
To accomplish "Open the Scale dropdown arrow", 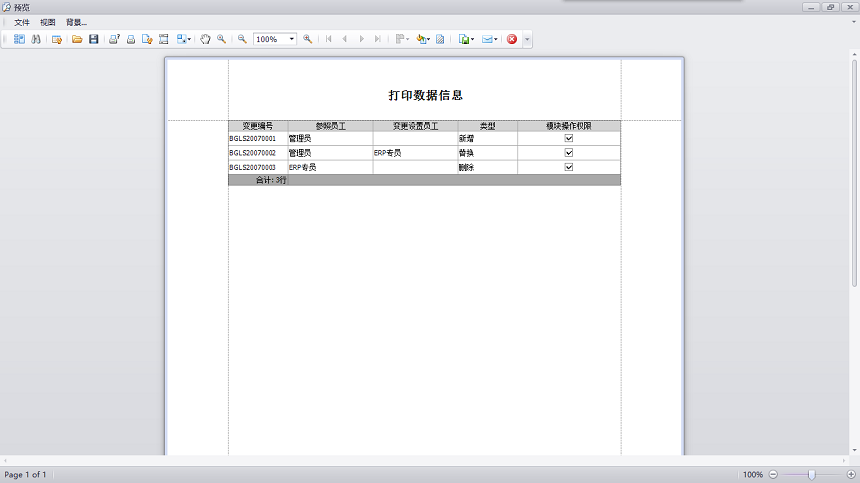I will (x=189, y=39).
